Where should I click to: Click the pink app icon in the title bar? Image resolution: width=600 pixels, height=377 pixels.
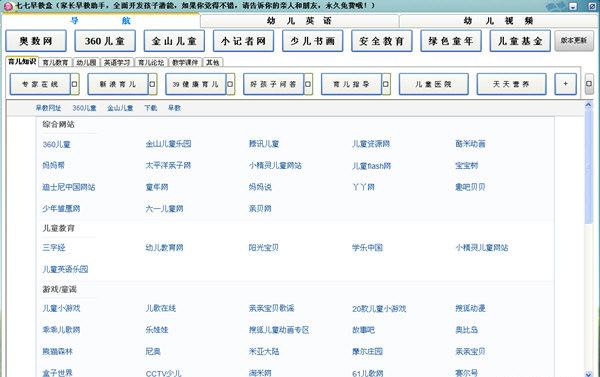point(8,6)
